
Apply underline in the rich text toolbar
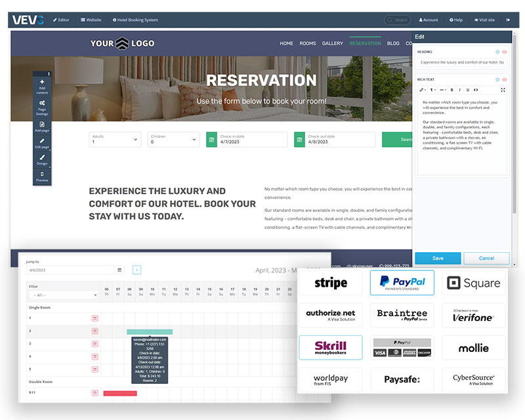(x=468, y=90)
